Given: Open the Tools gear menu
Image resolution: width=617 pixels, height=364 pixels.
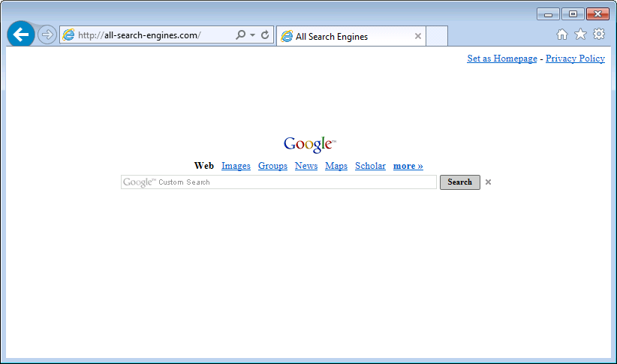Looking at the screenshot, I should tap(599, 35).
